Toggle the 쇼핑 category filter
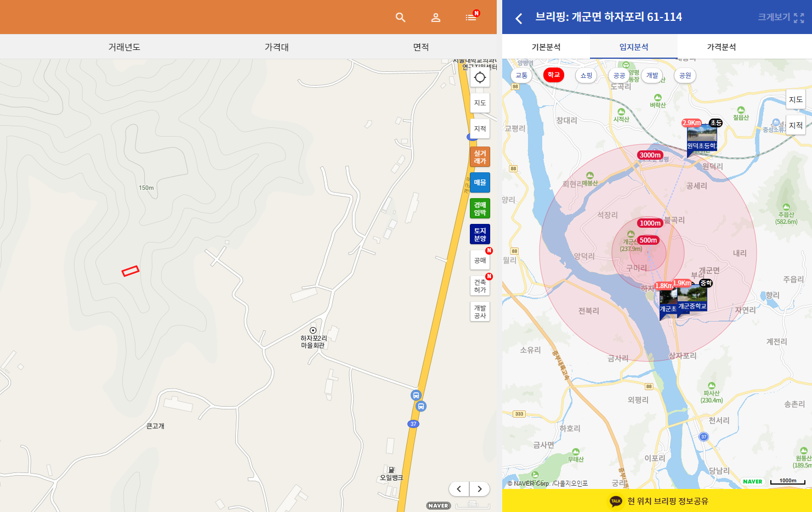This screenshot has width=812, height=512. pyautogui.click(x=587, y=75)
